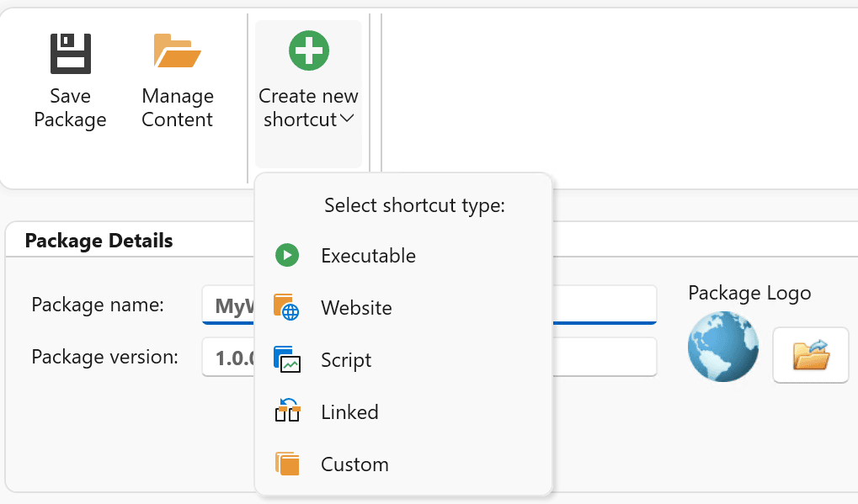This screenshot has height=504, width=858.
Task: Click the Save Package text label
Action: pos(70,108)
